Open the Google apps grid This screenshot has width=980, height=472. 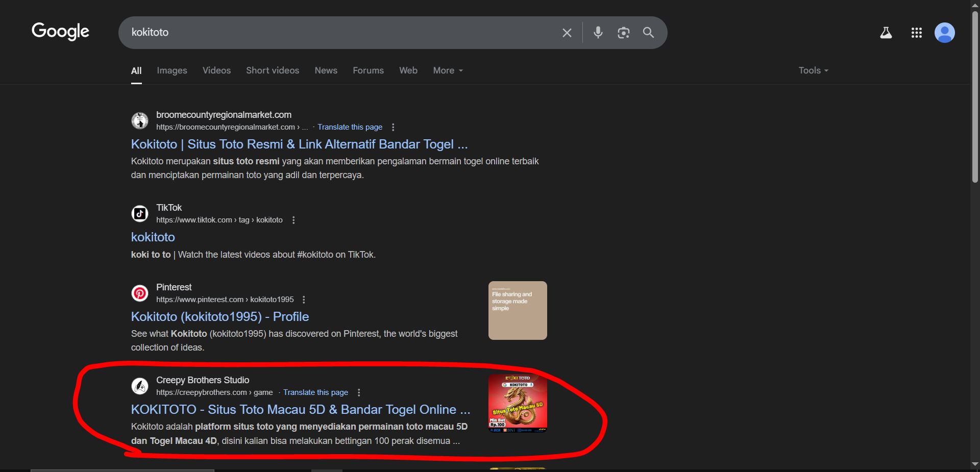tap(916, 33)
